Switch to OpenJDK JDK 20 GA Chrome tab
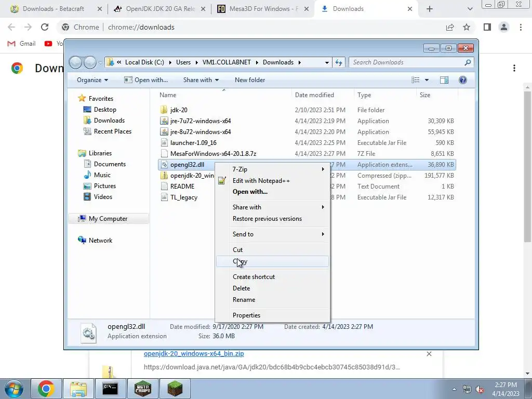This screenshot has width=532, height=399. pos(160,9)
